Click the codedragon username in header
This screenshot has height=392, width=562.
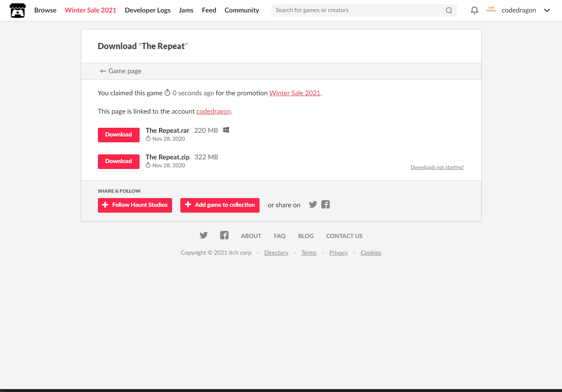click(519, 10)
